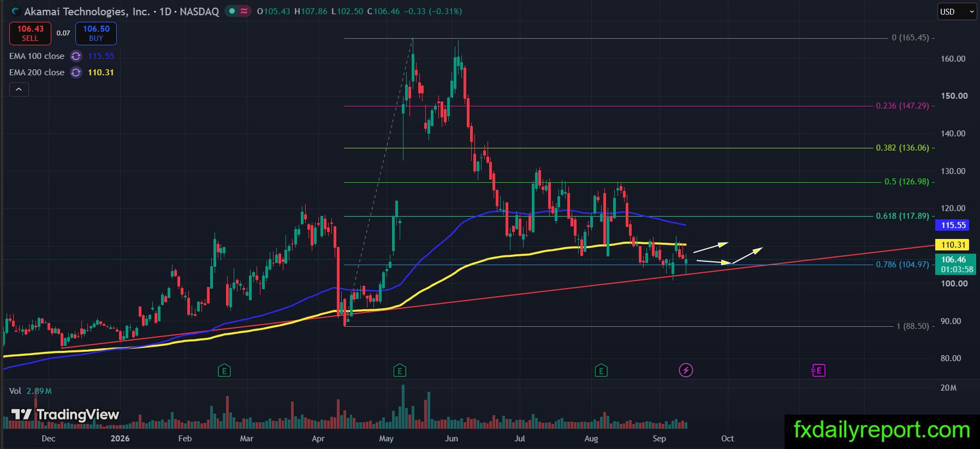The height and width of the screenshot is (449, 980).
Task: Click the EMA 100 refresh icon
Action: pos(76,56)
